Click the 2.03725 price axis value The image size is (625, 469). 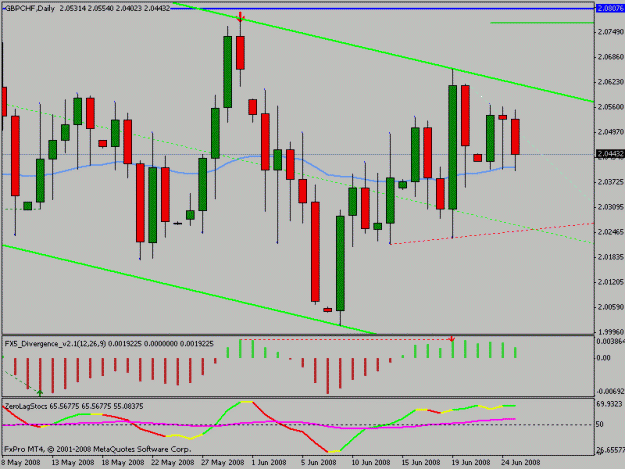pyautogui.click(x=611, y=182)
